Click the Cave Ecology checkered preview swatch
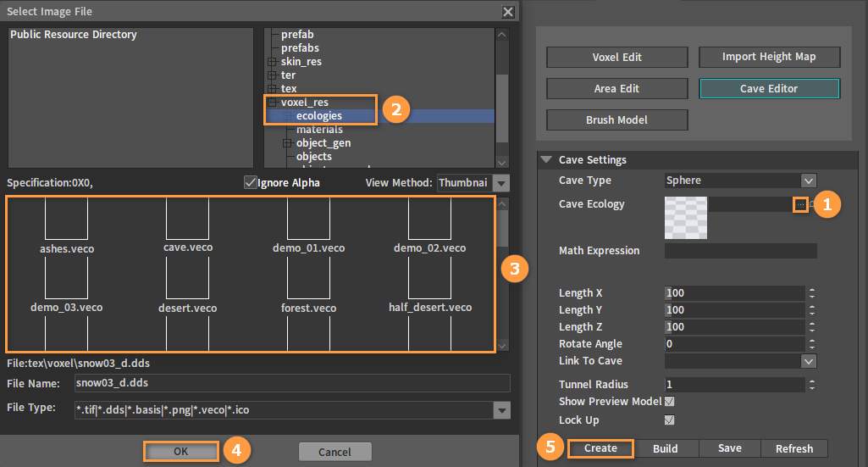Screen dimensions: 868x467 [686, 218]
